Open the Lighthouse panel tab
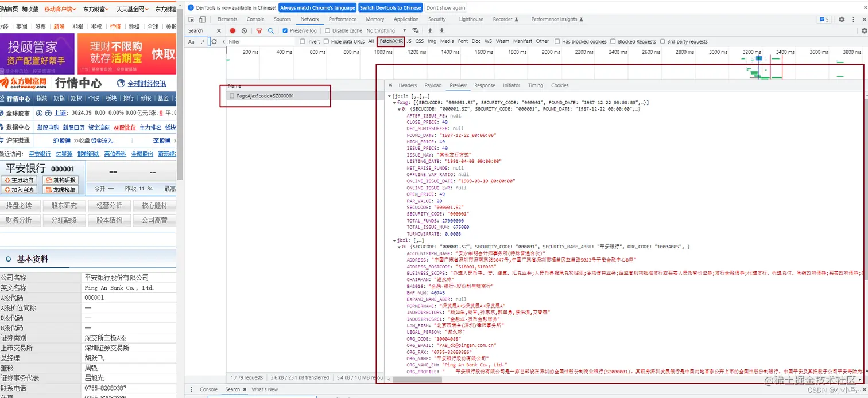 [471, 19]
